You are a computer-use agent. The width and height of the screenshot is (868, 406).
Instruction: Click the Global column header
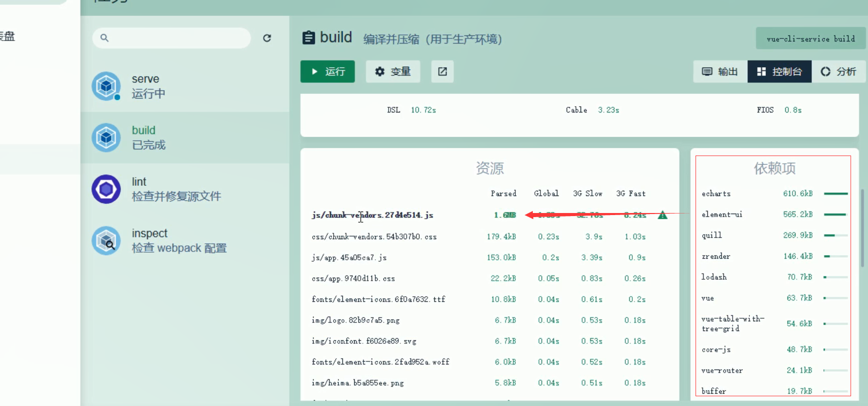tap(546, 194)
